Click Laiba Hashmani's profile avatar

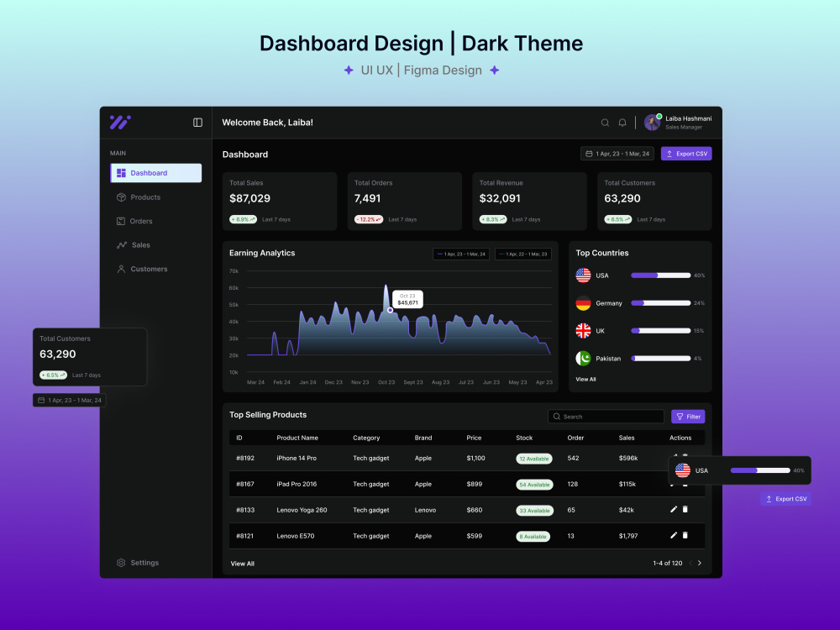pyautogui.click(x=652, y=123)
